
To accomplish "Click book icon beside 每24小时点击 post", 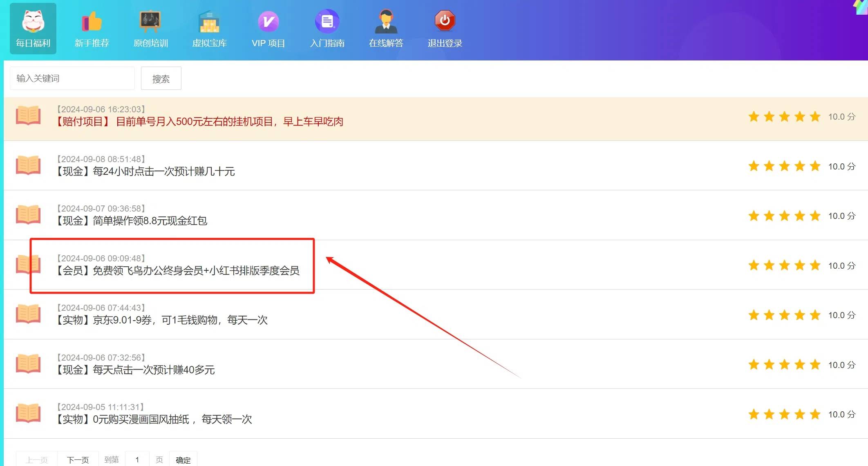I will (28, 165).
